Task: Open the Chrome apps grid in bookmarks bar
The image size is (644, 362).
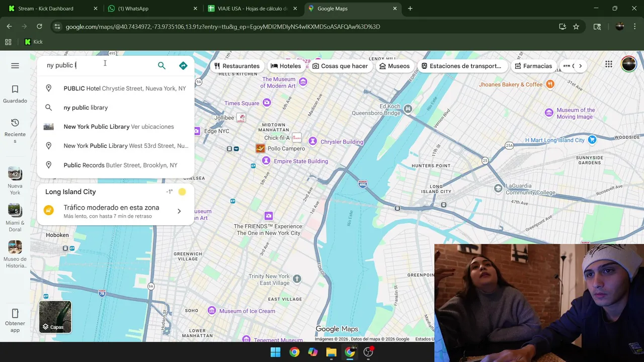Action: click(x=8, y=42)
